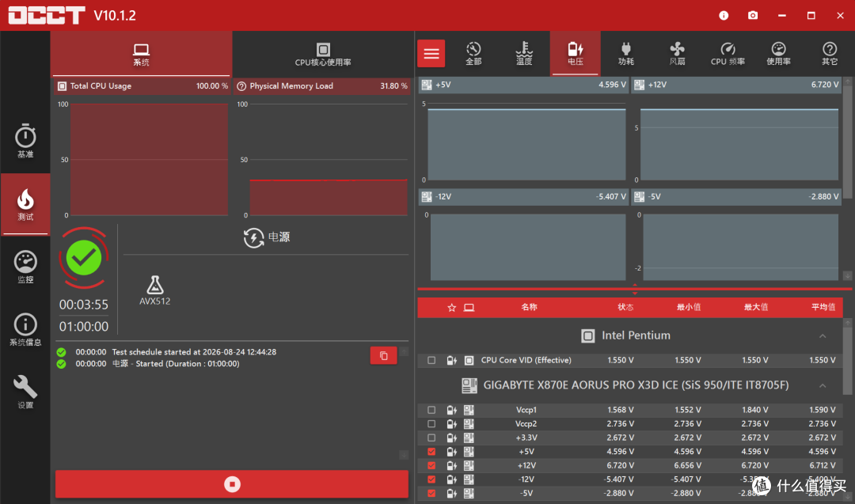Select the 电压 voltage tab
Screen dimensions: 855x504
pos(576,53)
